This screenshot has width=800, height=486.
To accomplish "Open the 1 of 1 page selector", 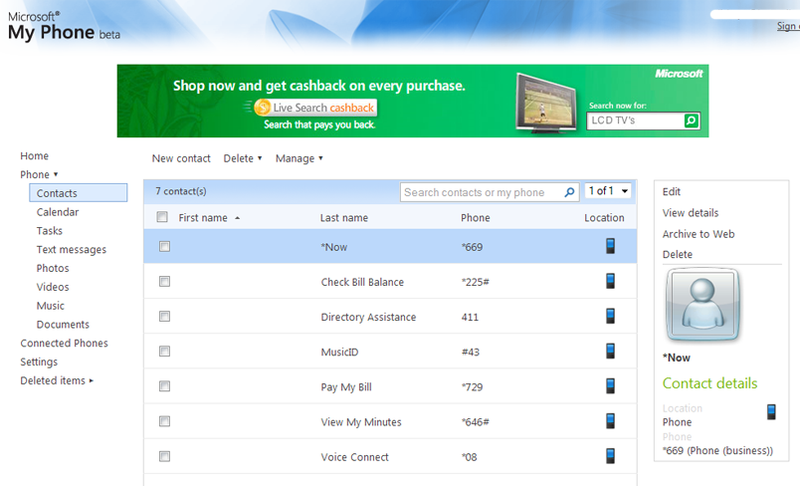I will [608, 191].
